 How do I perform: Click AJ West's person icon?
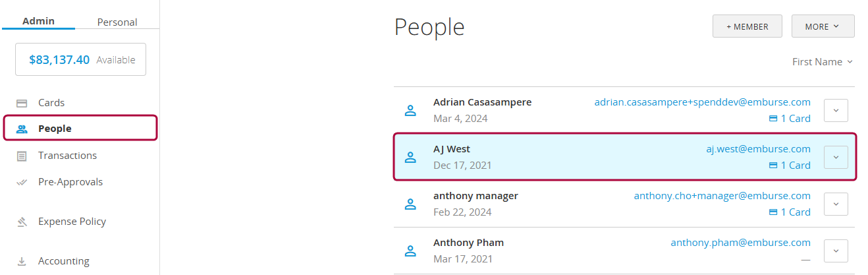(x=410, y=157)
